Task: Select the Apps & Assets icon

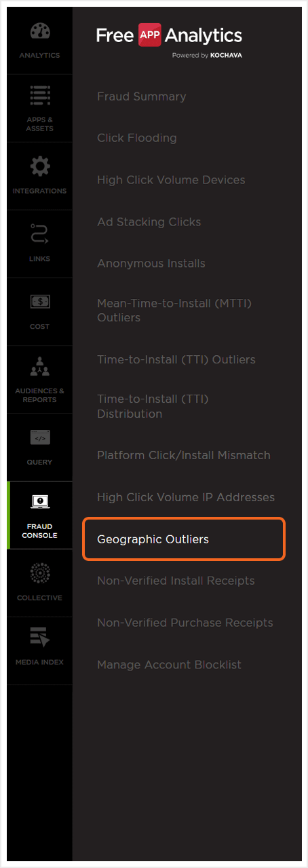Action: [x=39, y=96]
